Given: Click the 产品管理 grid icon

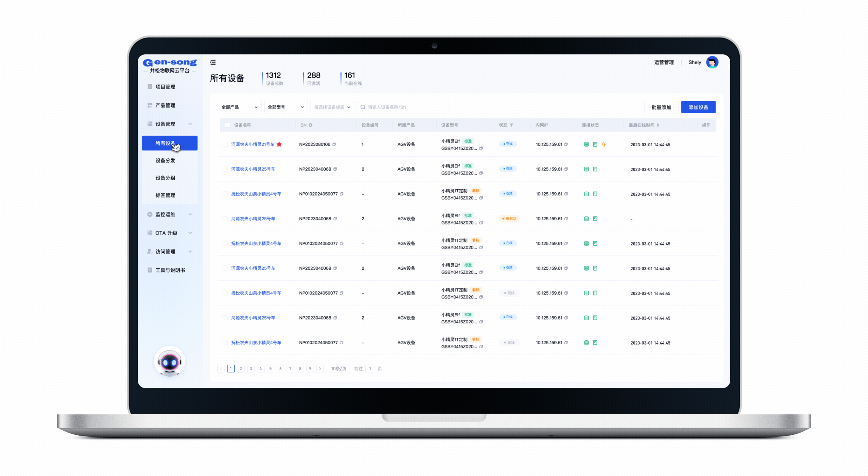Looking at the screenshot, I should 150,105.
